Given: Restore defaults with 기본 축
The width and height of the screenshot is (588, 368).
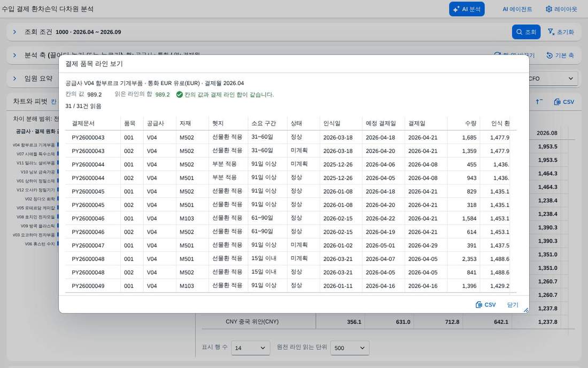Looking at the screenshot, I should [560, 55].
